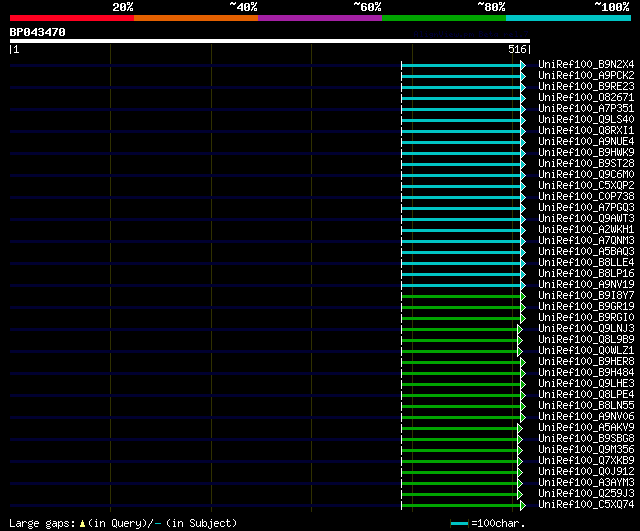Select the UniRef100_Q0WLZ1 label
The width and height of the screenshot is (640, 531).
pos(586,351)
